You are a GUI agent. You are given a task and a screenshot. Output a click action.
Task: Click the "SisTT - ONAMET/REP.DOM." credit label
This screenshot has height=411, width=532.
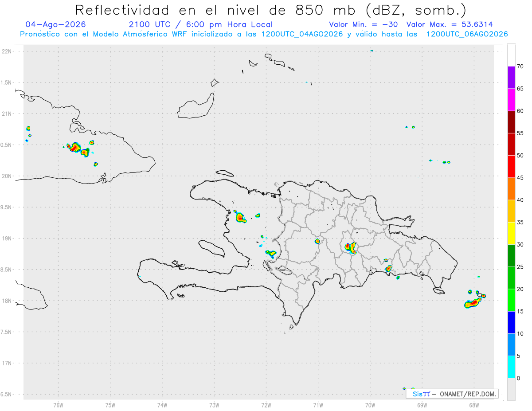(x=452, y=393)
